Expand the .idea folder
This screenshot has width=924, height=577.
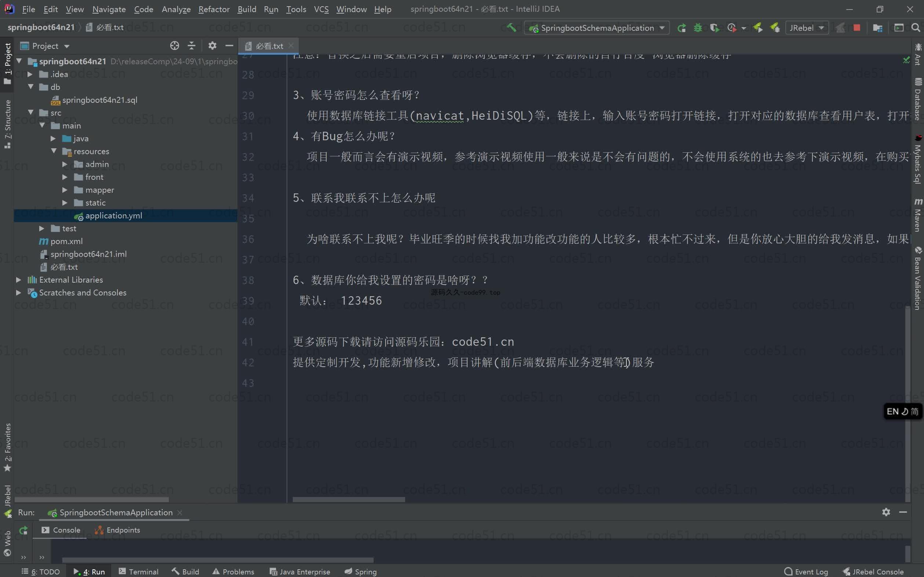30,74
